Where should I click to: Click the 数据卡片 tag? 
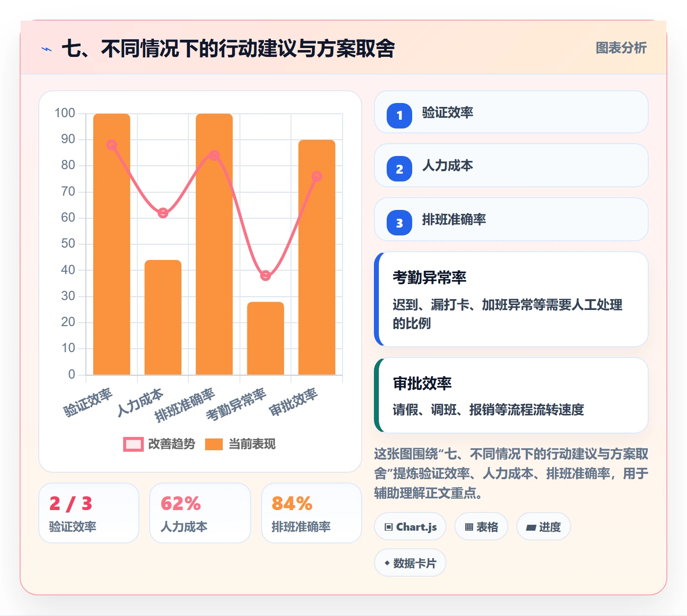pos(410,563)
